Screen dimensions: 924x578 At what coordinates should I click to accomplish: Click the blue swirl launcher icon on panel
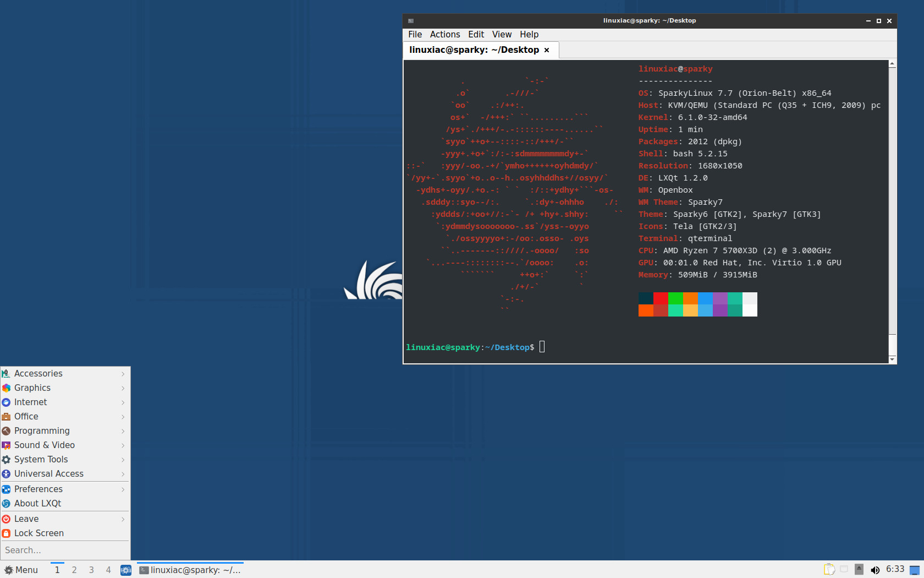click(126, 570)
